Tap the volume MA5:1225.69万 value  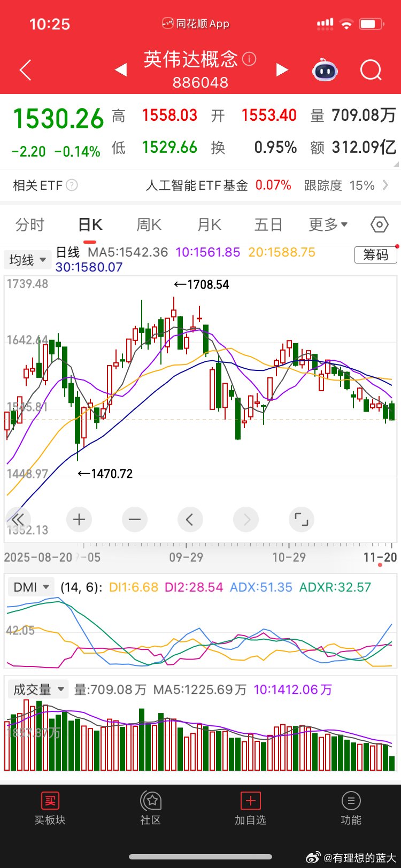tap(200, 689)
